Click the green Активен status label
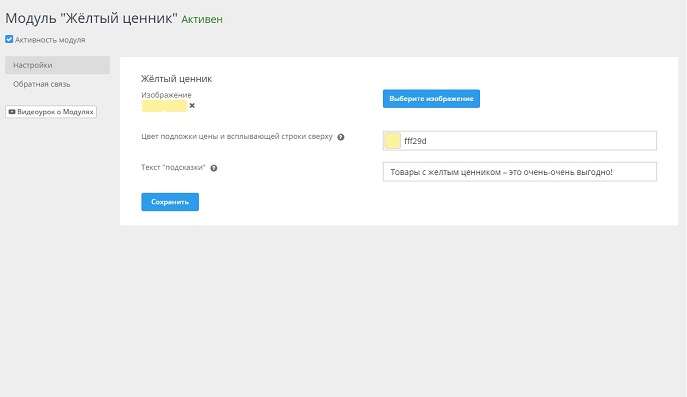Screen dimensions: 687x397 [x=202, y=19]
